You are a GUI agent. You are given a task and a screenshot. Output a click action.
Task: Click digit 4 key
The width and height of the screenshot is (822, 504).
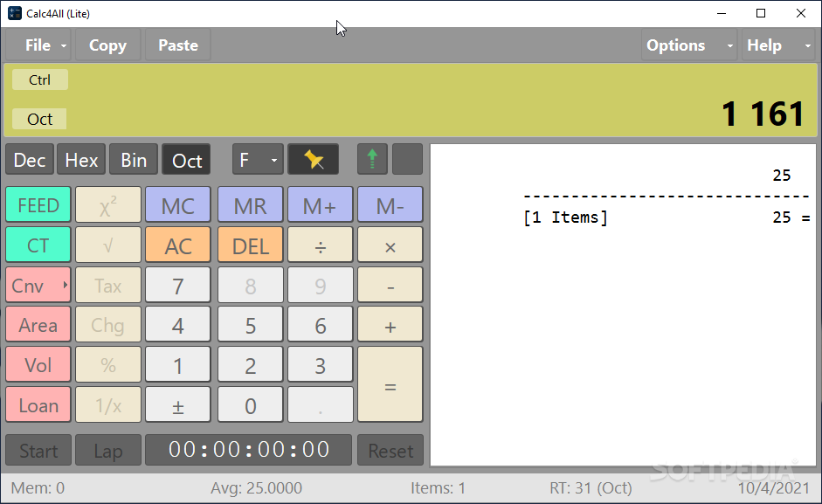coord(177,325)
